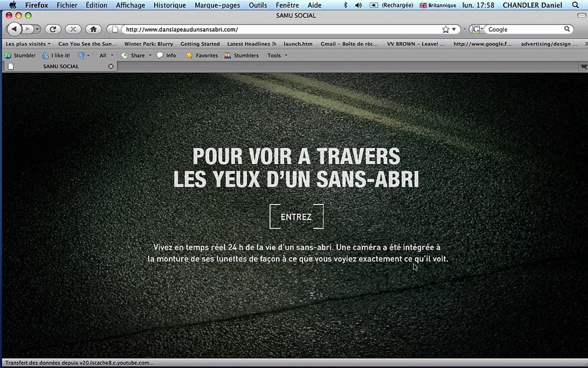Select the SAMU SOCIAL tab
Screen dimensions: 588x368
(x=61, y=66)
